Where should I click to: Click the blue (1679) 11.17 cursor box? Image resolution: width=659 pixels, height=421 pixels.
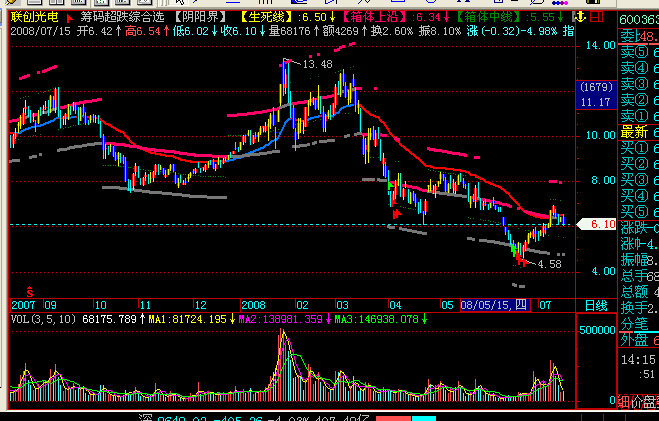596,95
